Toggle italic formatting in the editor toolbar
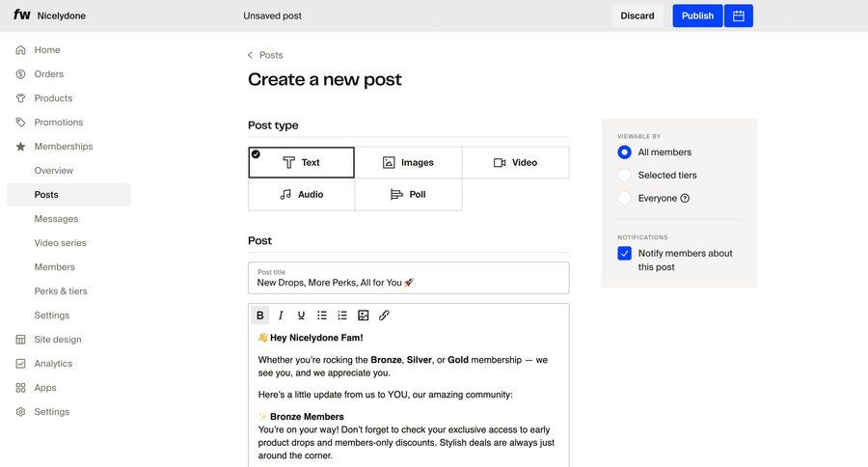Screen dimensions: 868x467 click(x=281, y=316)
